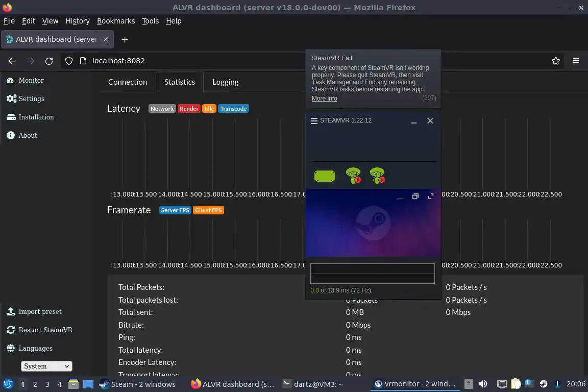Open the Steam tray icon
Viewport: 588px width, 392px height.
click(544, 384)
